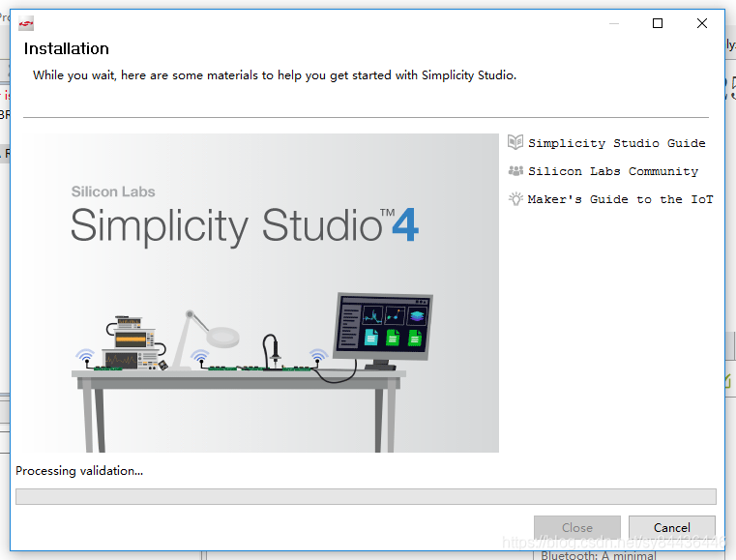Cancel the installation
736x560 pixels.
[672, 528]
